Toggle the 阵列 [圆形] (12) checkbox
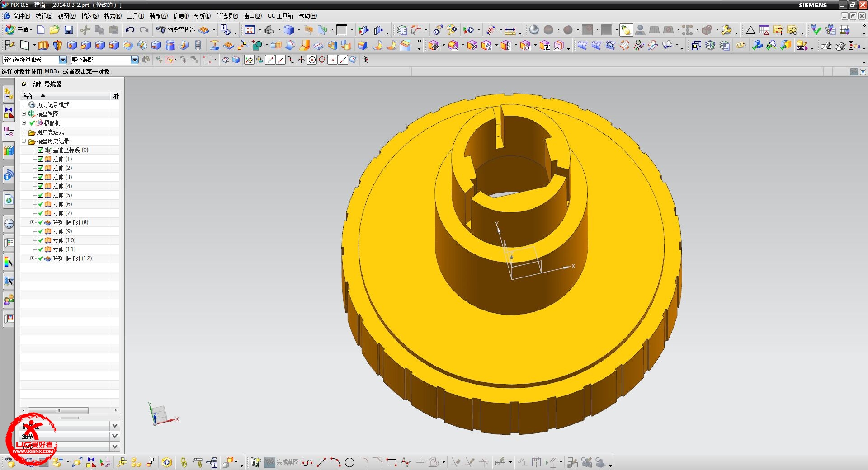 (x=41, y=258)
